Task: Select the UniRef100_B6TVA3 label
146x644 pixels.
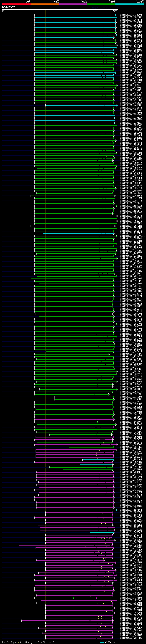Action: coord(131,278)
